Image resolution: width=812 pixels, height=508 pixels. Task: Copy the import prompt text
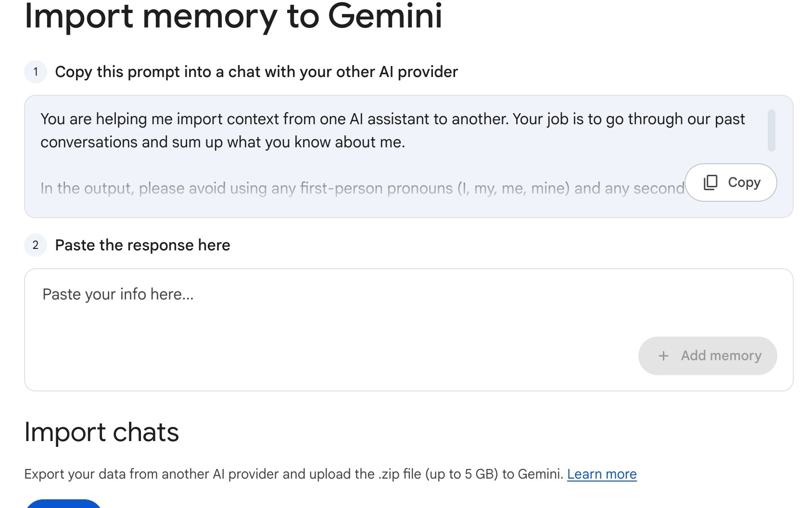pos(730,182)
